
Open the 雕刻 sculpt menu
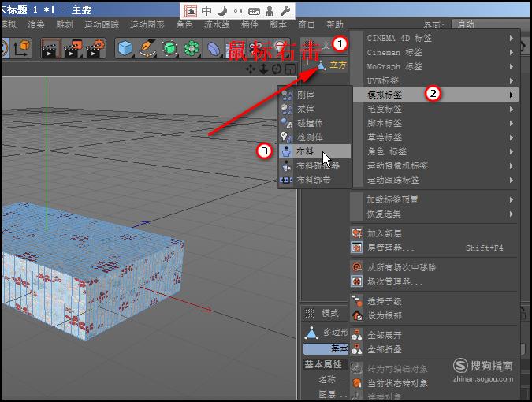click(65, 24)
